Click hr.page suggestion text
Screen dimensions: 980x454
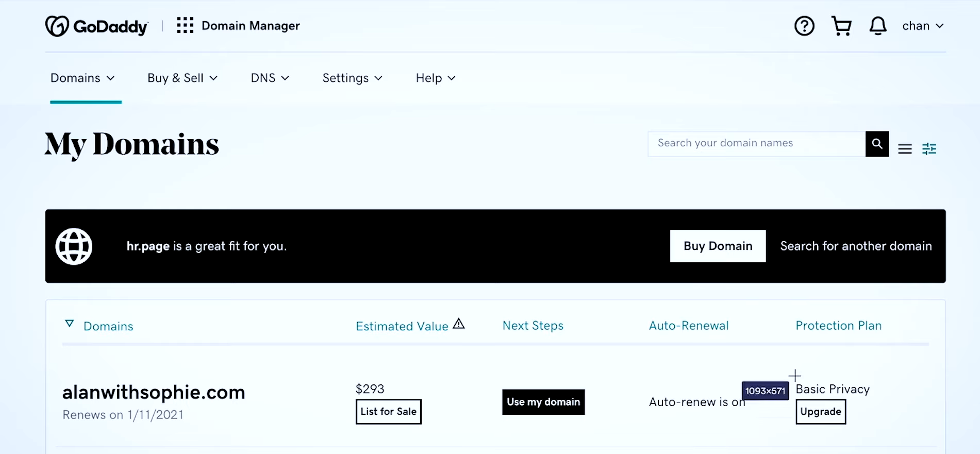(x=207, y=246)
